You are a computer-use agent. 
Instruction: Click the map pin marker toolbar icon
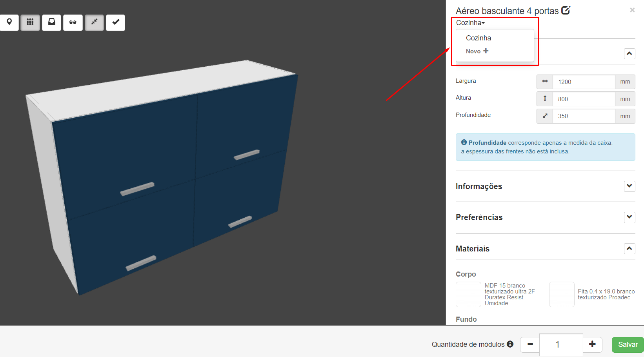point(9,22)
